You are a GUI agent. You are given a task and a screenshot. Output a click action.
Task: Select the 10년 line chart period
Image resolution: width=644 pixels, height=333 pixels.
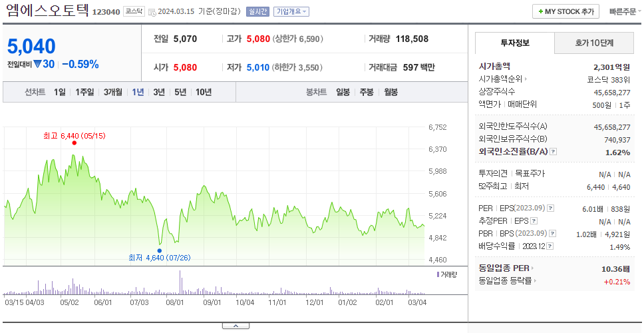(204, 92)
